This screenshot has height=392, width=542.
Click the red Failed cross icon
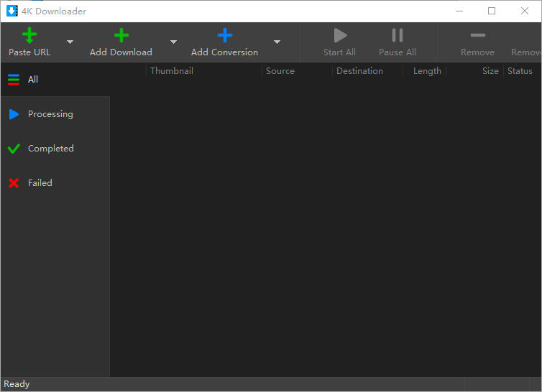point(14,182)
